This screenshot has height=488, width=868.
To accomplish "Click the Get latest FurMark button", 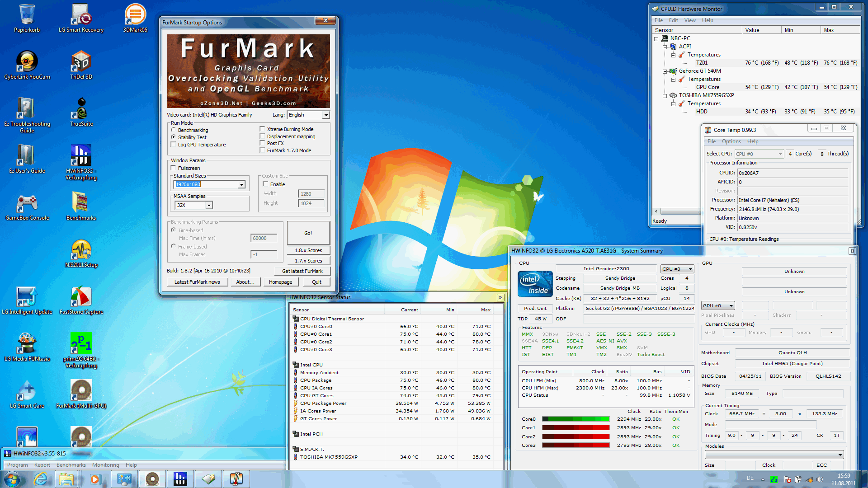I will tap(302, 271).
